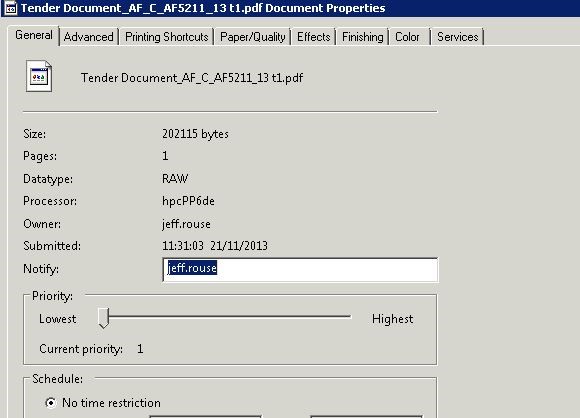The width and height of the screenshot is (580, 418).
Task: Open the Finishing tab
Action: 362,37
